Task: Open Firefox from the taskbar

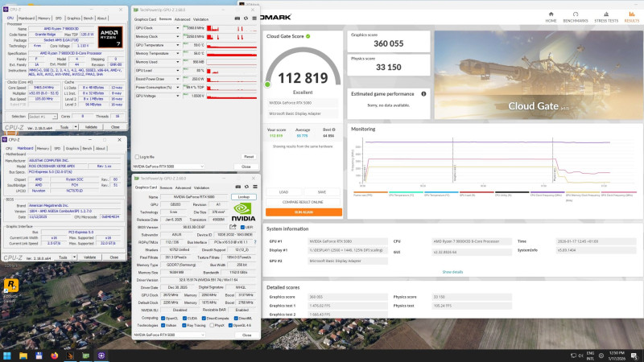Action: [54, 356]
